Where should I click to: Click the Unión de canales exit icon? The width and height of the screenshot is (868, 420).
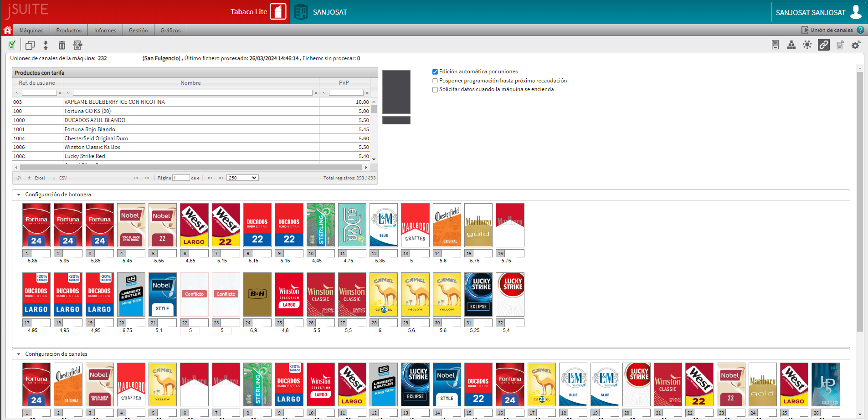805,30
